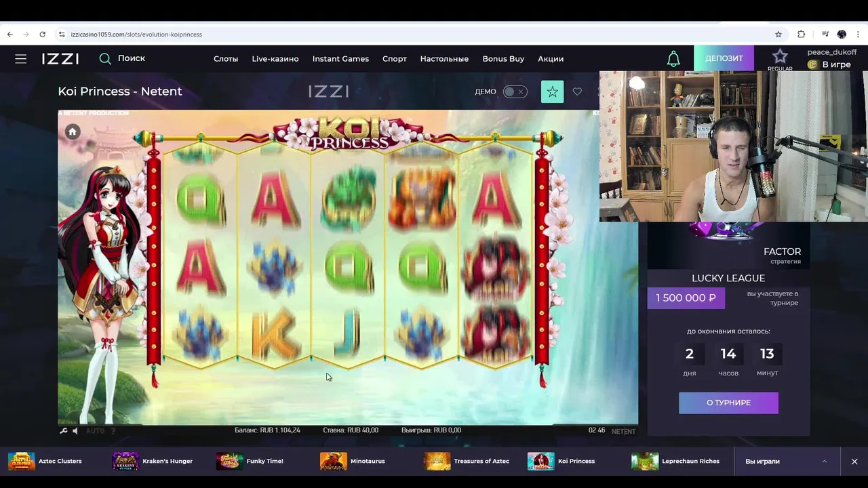Open browser extensions puzzle icon
Screen dimensions: 868x488
click(x=802, y=34)
